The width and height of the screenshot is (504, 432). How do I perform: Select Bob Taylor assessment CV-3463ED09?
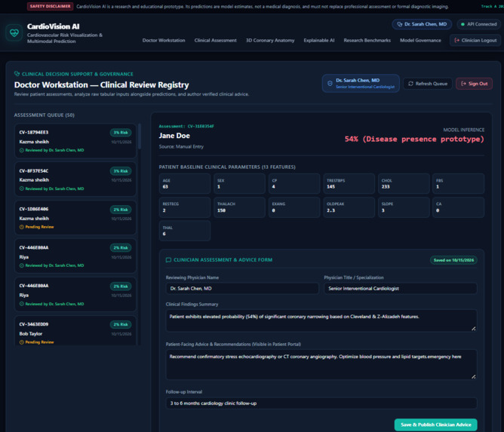tap(75, 331)
